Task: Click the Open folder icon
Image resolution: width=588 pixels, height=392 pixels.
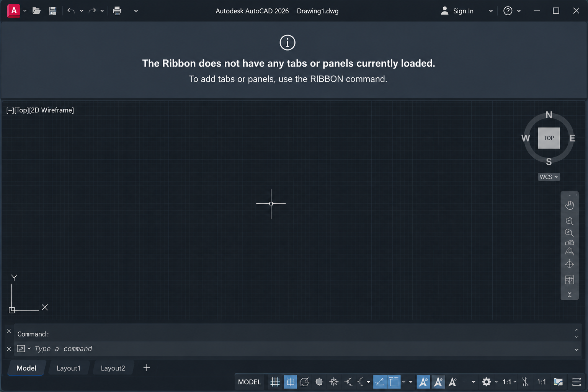Action: coord(37,11)
